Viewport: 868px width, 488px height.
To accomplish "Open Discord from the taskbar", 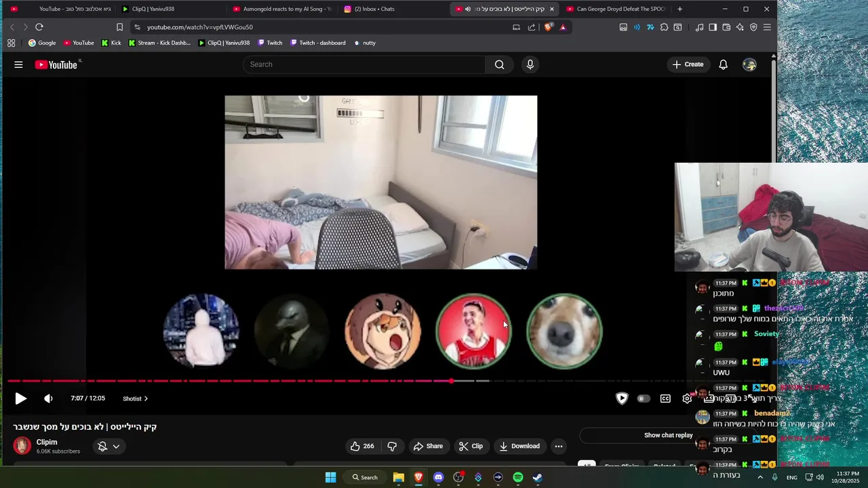I will [x=438, y=477].
